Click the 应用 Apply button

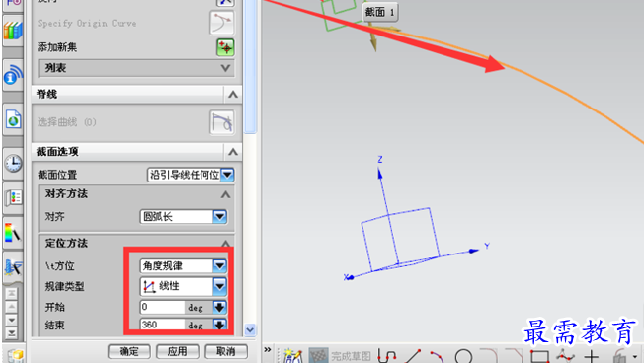coord(178,351)
